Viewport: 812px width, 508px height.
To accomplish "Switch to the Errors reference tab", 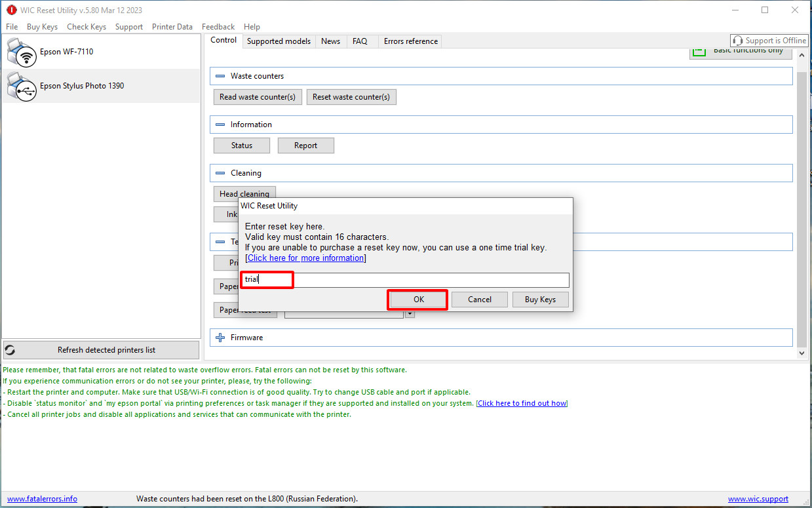I will click(410, 41).
